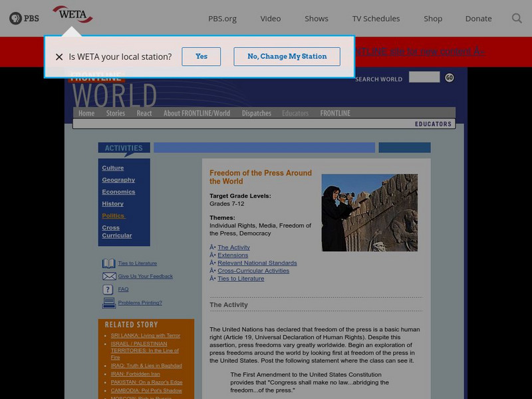The width and height of the screenshot is (532, 399).
Task: Open the Dispatches tab
Action: click(x=257, y=113)
